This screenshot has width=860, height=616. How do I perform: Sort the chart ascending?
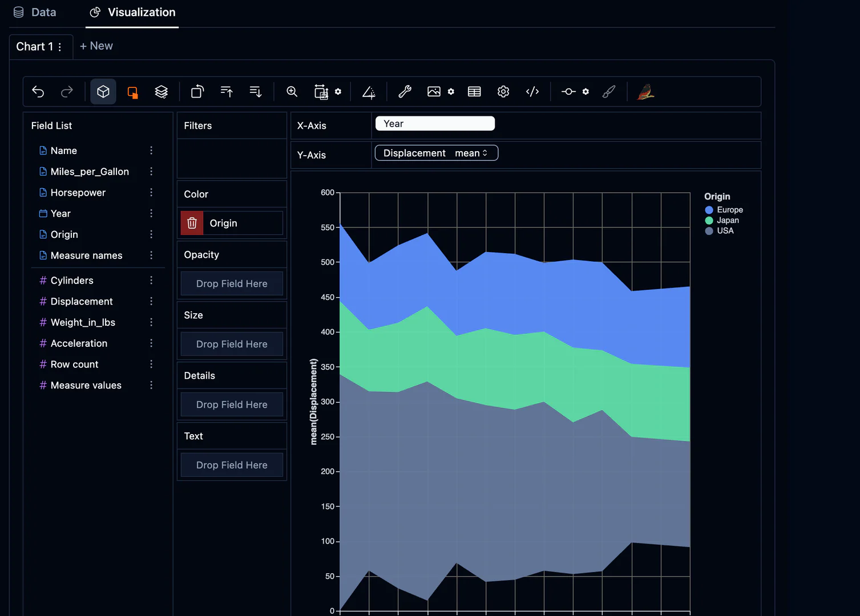click(226, 91)
